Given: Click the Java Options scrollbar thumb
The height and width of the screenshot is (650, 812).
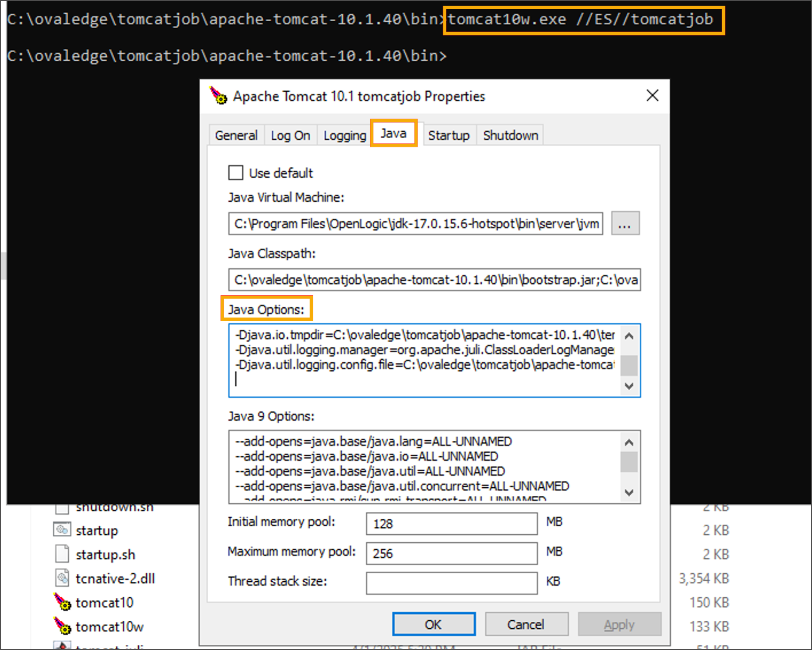Looking at the screenshot, I should tap(629, 365).
